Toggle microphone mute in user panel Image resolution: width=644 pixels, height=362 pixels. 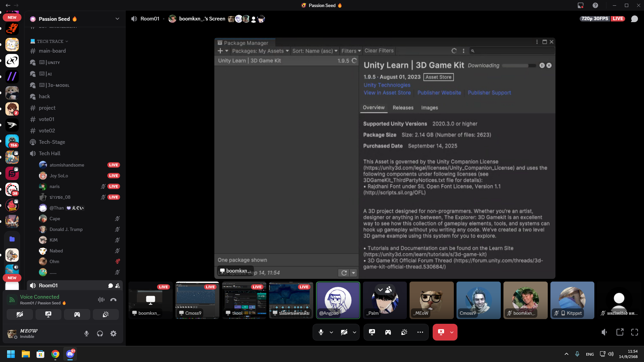click(x=87, y=334)
